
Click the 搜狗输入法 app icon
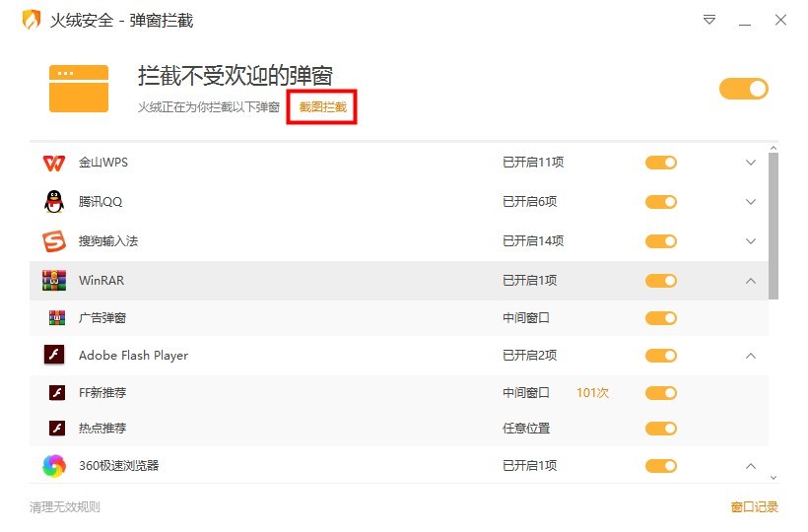54,241
